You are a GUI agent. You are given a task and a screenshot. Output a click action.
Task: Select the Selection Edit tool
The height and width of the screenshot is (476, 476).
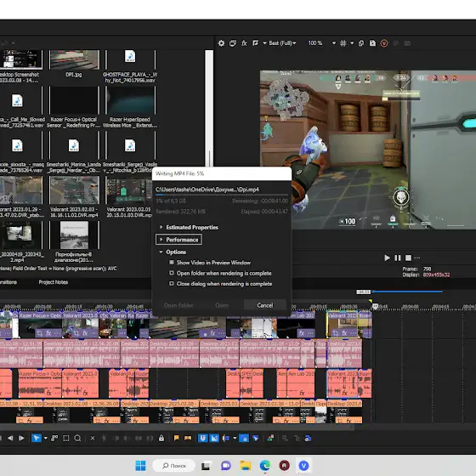[66, 438]
